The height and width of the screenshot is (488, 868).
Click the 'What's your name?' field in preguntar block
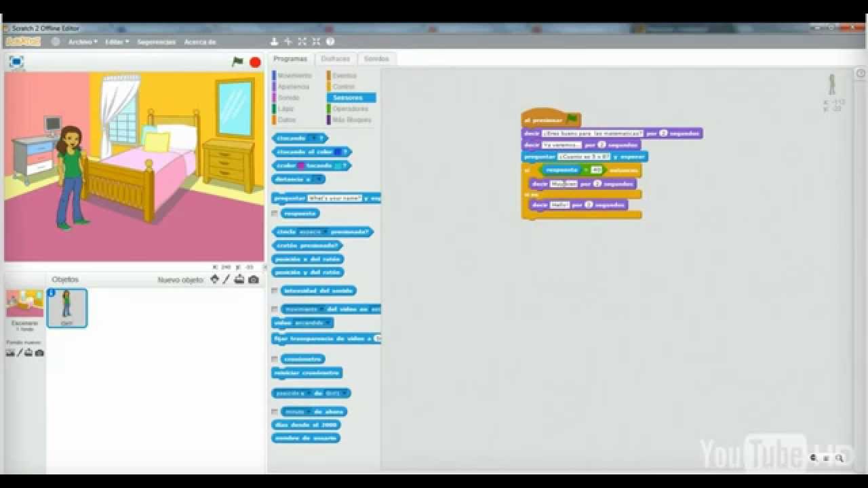[334, 199]
